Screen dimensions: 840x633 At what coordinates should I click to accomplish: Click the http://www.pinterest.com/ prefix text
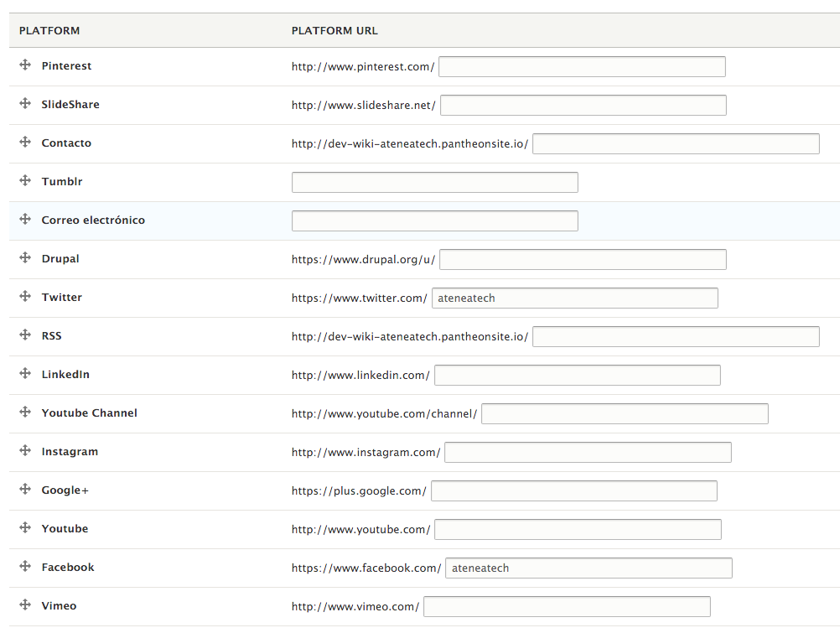[363, 66]
